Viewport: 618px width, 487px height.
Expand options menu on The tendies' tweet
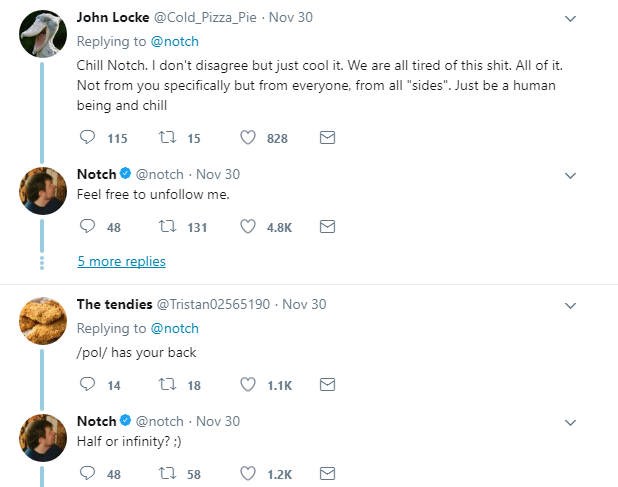pyautogui.click(x=570, y=305)
